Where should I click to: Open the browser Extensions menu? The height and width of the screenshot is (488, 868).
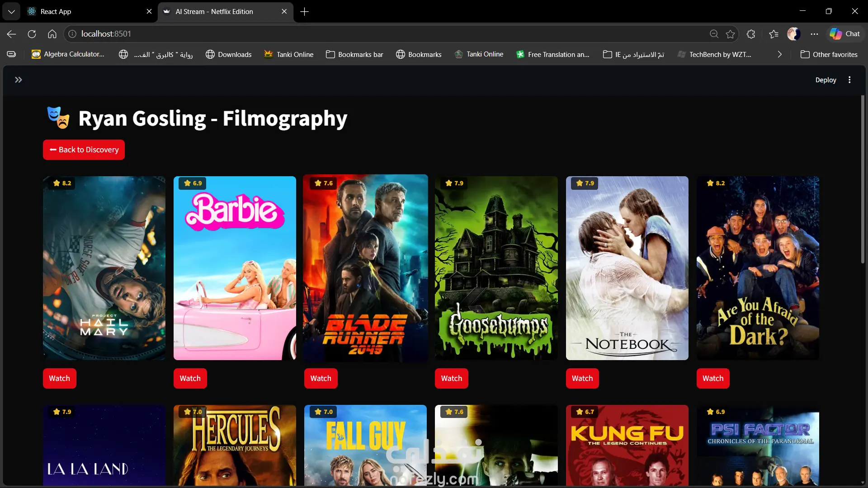(751, 34)
